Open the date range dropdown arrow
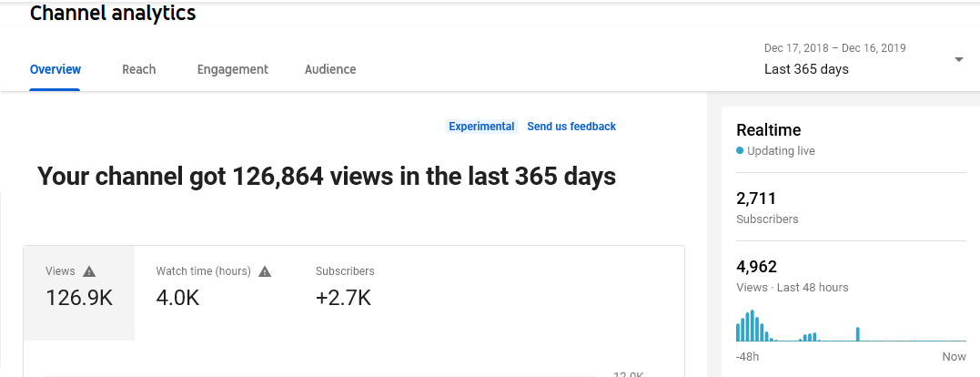Viewport: 980px width, 377px height. pyautogui.click(x=958, y=60)
